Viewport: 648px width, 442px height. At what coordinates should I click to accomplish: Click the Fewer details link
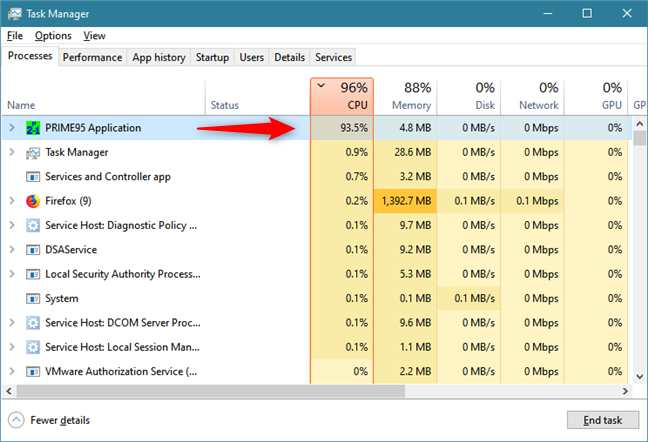(x=60, y=420)
